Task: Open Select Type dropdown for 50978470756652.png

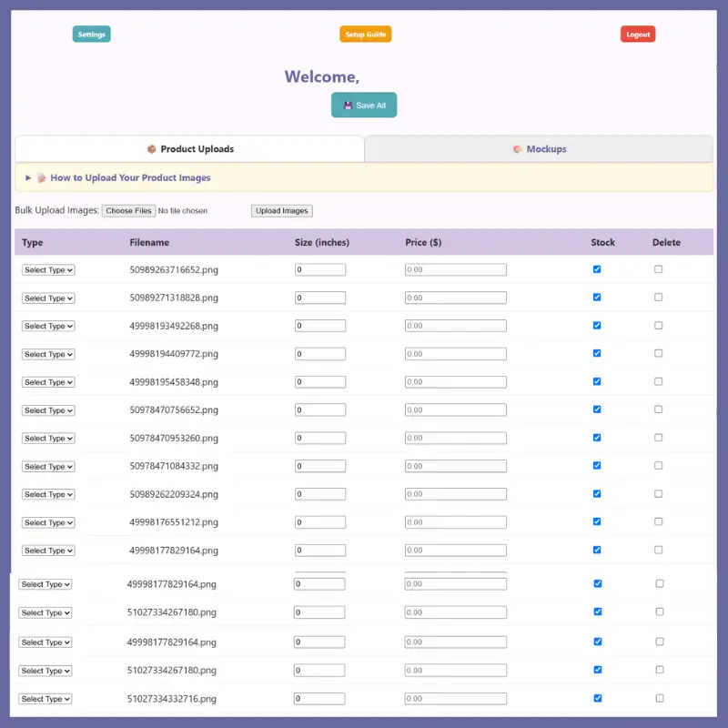Action: [48, 410]
